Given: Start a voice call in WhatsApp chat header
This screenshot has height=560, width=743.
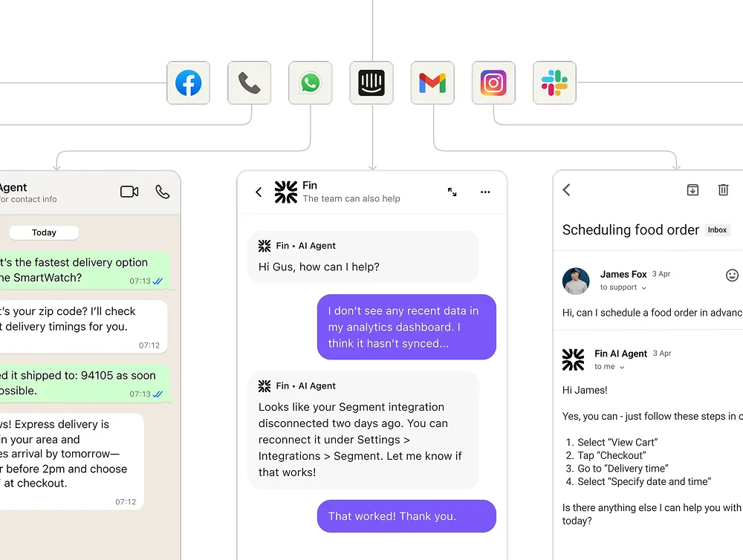Looking at the screenshot, I should [163, 192].
